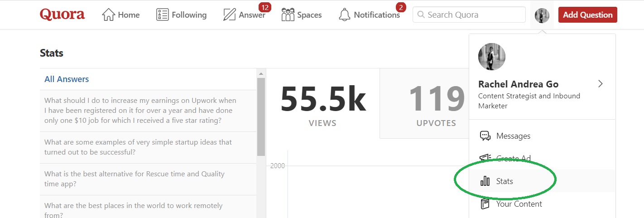Select the Upwork earnings question

(148, 111)
